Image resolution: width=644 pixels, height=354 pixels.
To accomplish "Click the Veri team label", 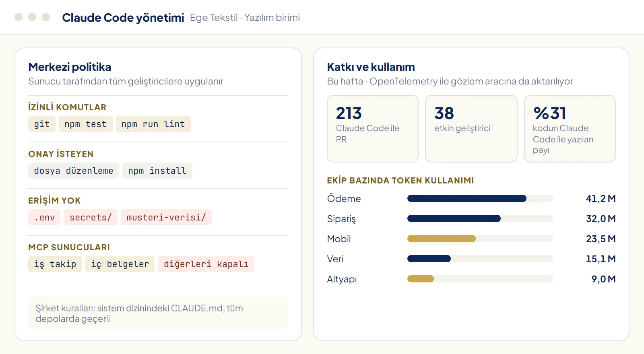I will tap(335, 259).
